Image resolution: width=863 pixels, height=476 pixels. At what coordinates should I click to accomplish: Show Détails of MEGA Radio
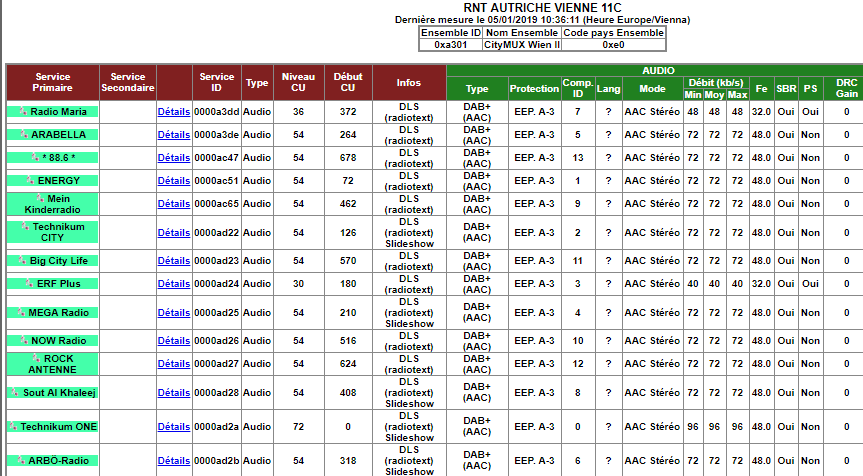coord(174,313)
